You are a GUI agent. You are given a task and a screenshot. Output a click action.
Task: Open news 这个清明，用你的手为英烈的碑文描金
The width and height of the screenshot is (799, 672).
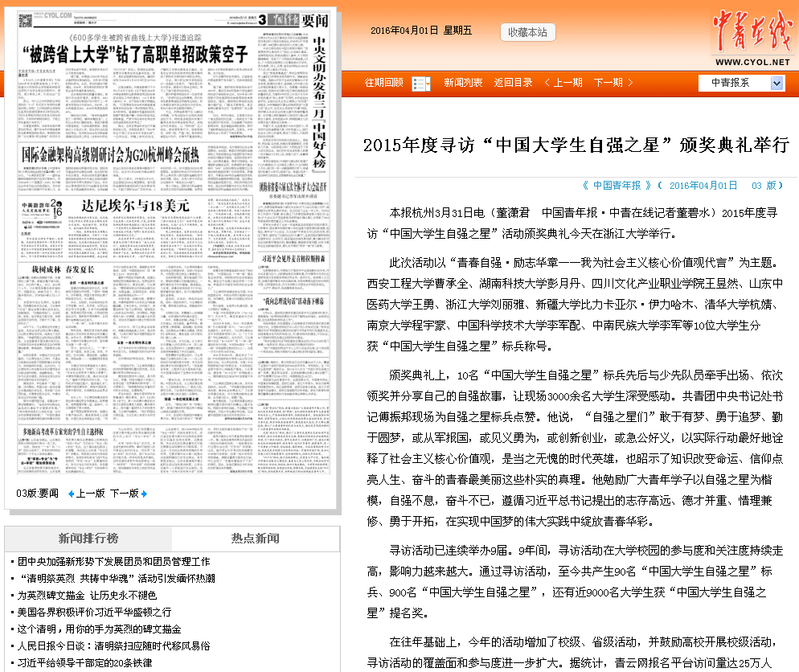point(100,629)
